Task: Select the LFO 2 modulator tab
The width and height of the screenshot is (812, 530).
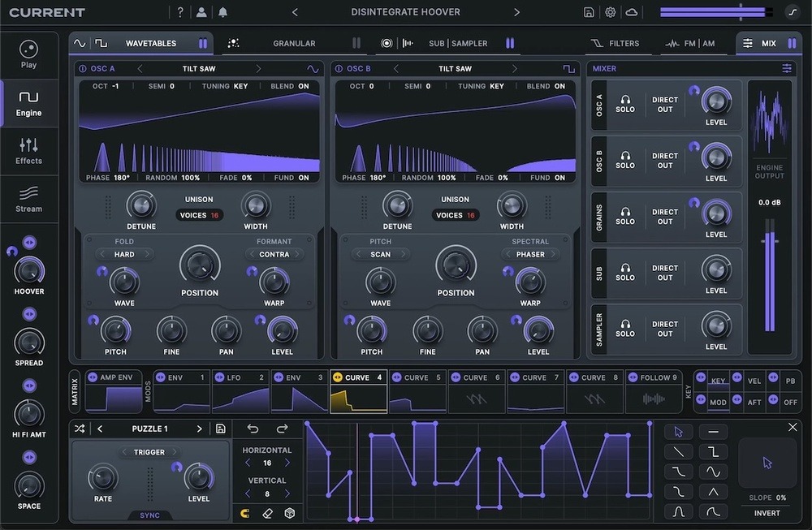Action: (x=240, y=392)
